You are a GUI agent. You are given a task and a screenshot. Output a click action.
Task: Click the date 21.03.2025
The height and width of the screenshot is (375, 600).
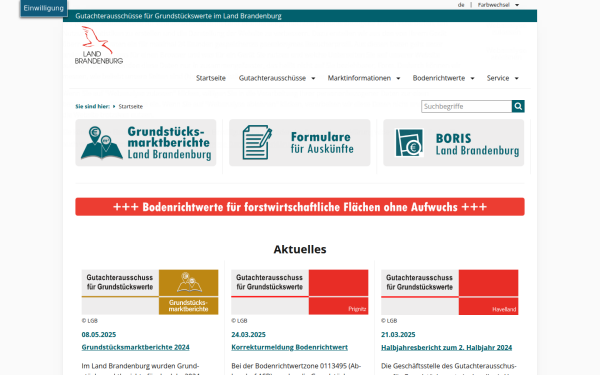[x=398, y=334]
